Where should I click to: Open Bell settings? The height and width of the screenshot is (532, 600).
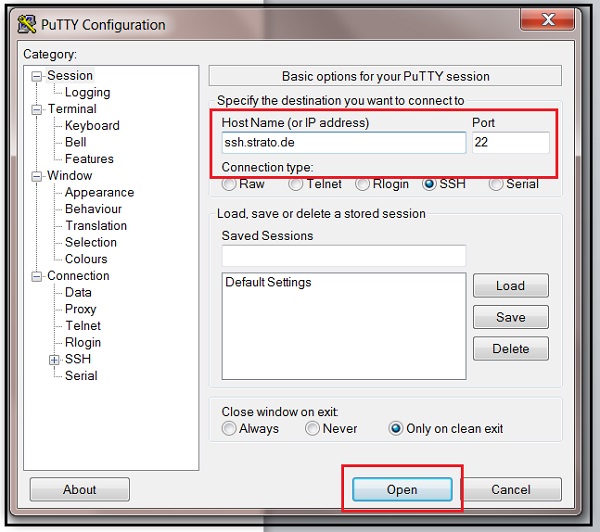[76, 142]
